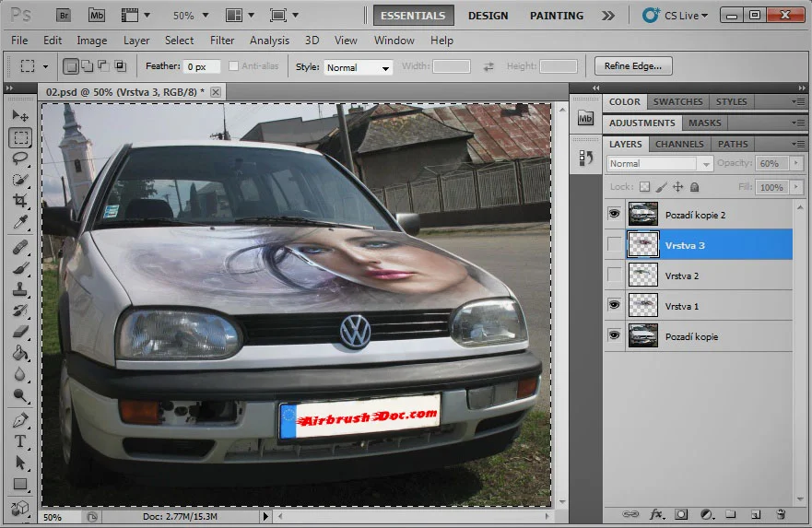
Task: Add a layer mask
Action: coord(681,514)
